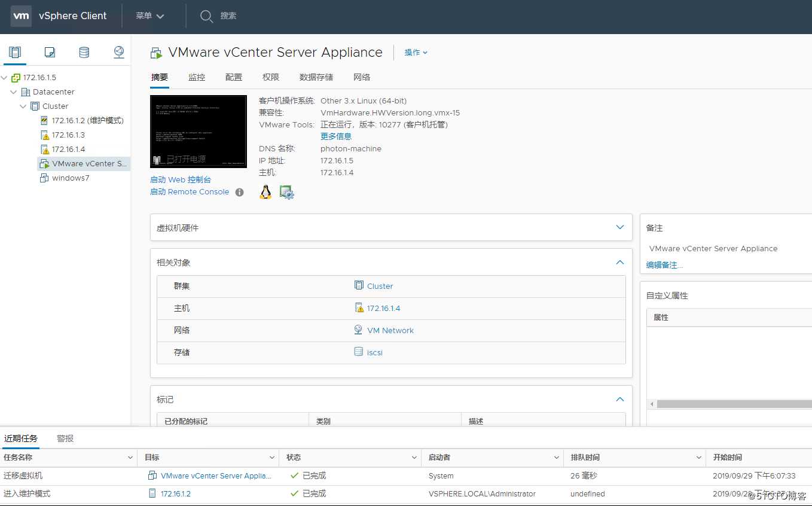The image size is (812, 506).
Task: Click the 更多信息 link
Action: click(336, 136)
